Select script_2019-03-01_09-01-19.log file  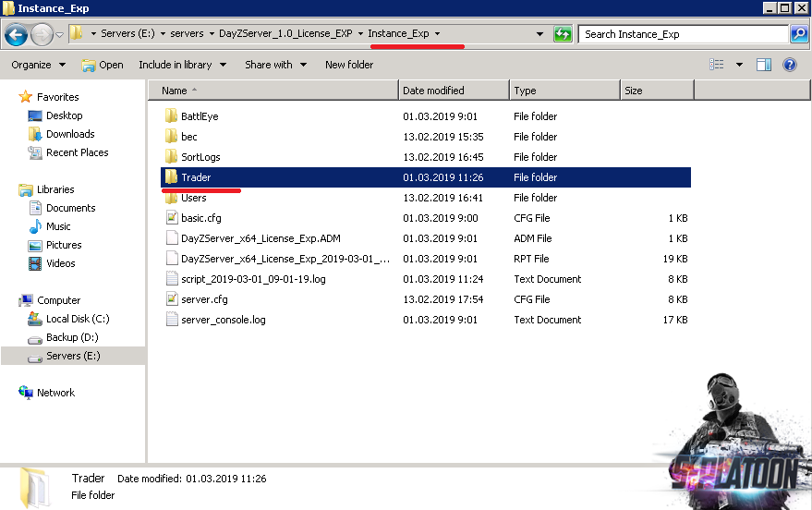pyautogui.click(x=253, y=279)
